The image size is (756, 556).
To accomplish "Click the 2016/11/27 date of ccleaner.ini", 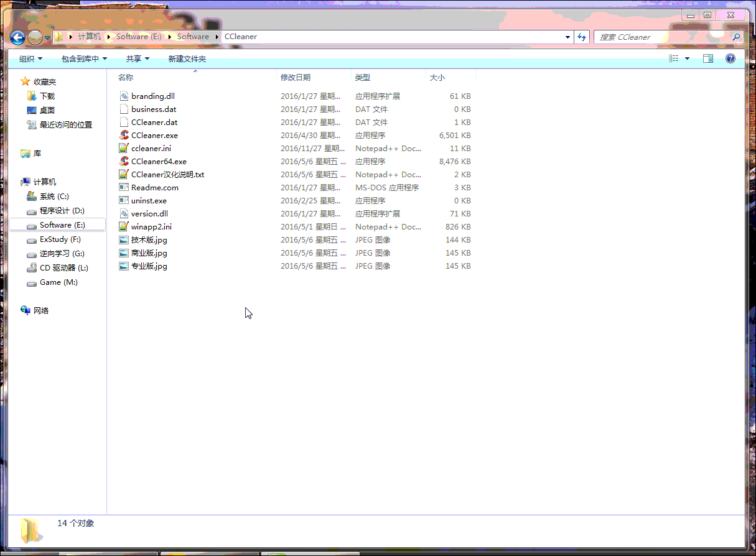I will point(312,148).
